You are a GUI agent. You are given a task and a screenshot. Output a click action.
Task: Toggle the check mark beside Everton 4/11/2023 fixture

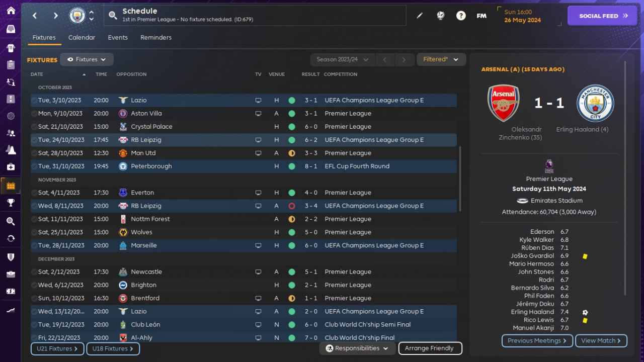coord(34,193)
